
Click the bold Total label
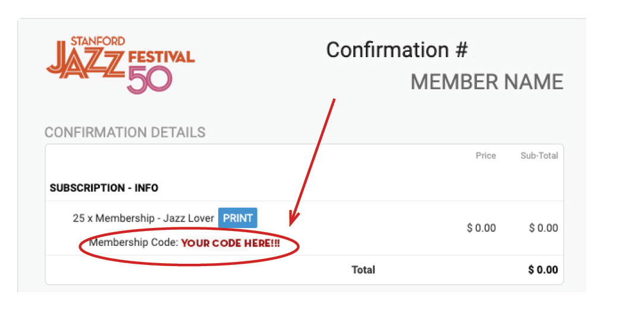coord(363,270)
